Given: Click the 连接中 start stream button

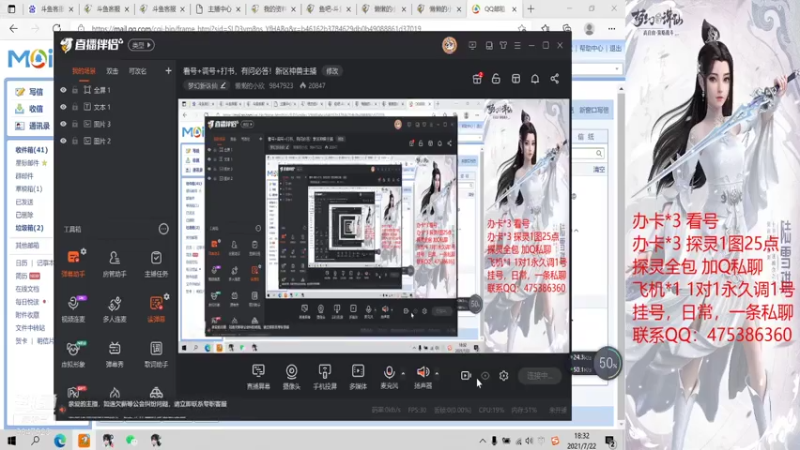Looking at the screenshot, I should point(540,376).
